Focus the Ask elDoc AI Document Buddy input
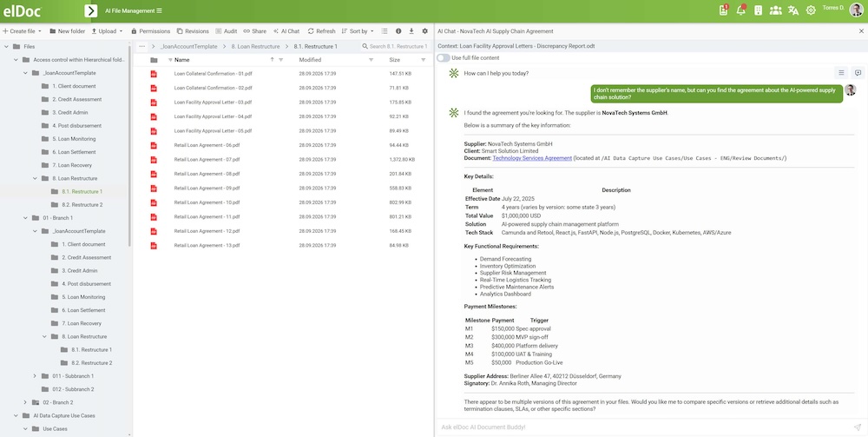 pos(645,427)
